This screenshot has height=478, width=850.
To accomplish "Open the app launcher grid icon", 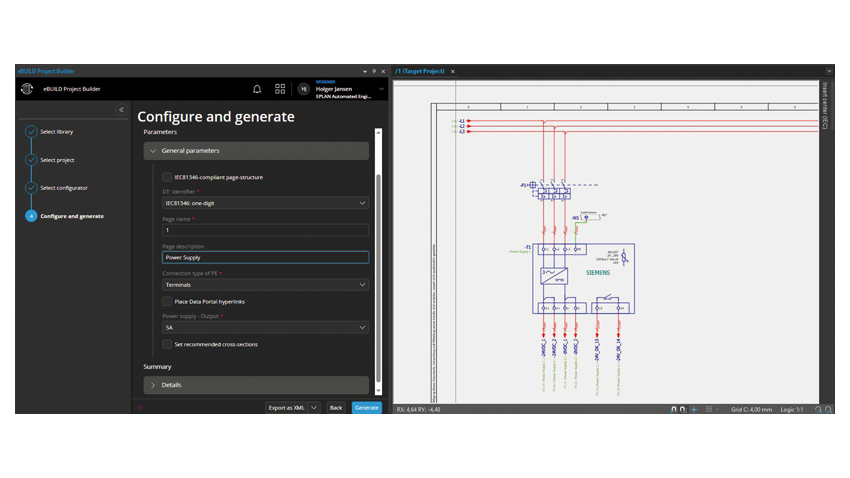I will coord(280,89).
